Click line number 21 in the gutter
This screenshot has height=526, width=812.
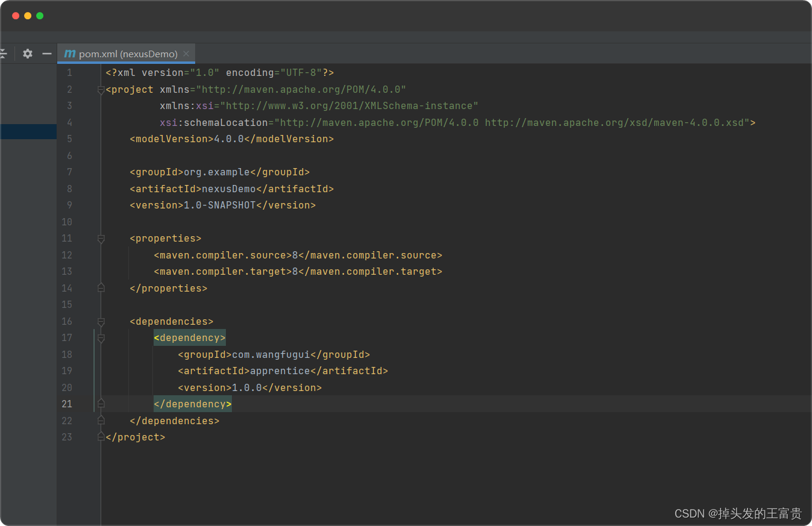pos(67,404)
